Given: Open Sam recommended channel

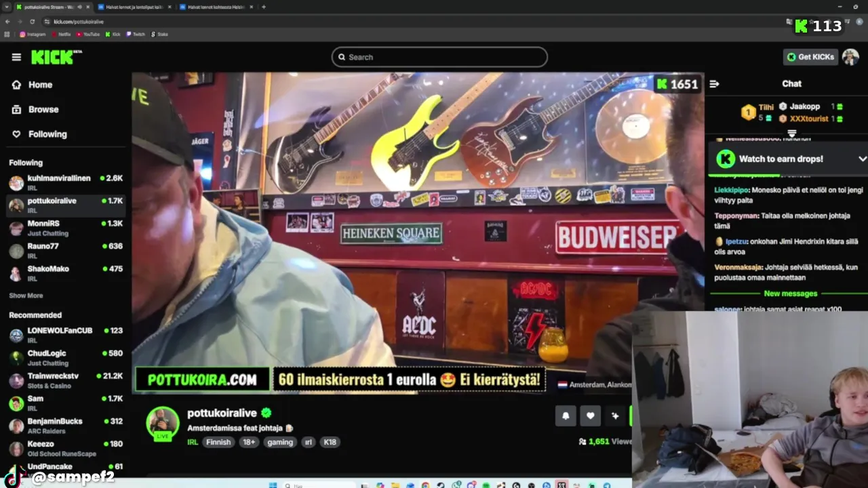Looking at the screenshot, I should (x=66, y=403).
